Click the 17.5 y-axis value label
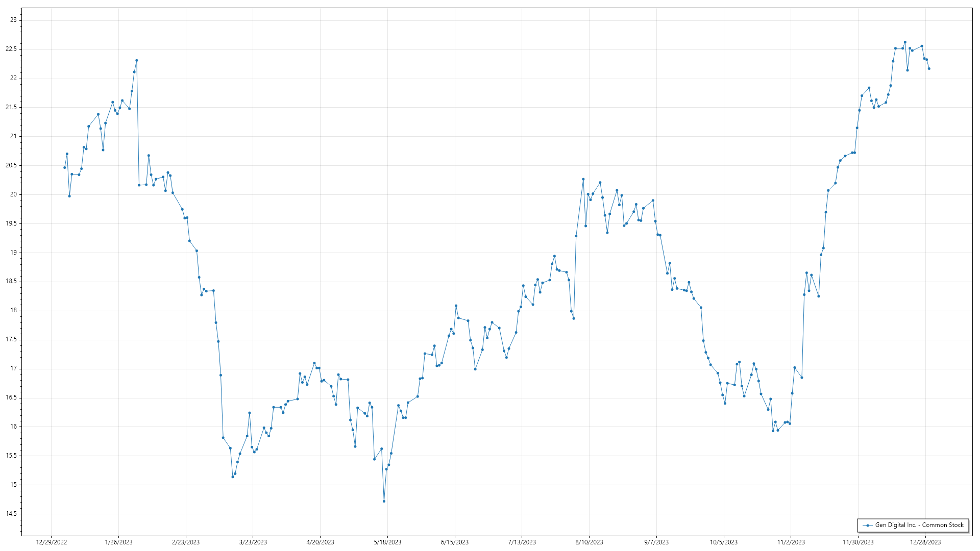The width and height of the screenshot is (980, 551). 11,340
